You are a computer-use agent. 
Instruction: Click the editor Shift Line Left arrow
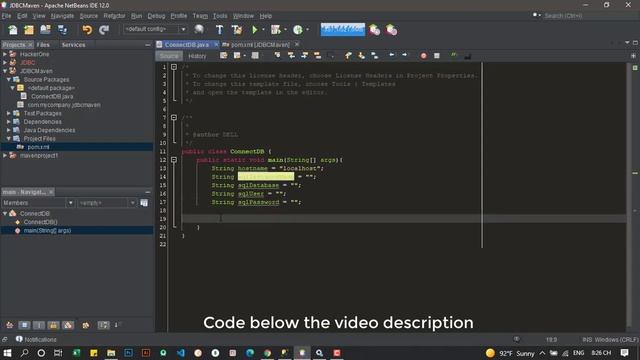tap(391, 55)
